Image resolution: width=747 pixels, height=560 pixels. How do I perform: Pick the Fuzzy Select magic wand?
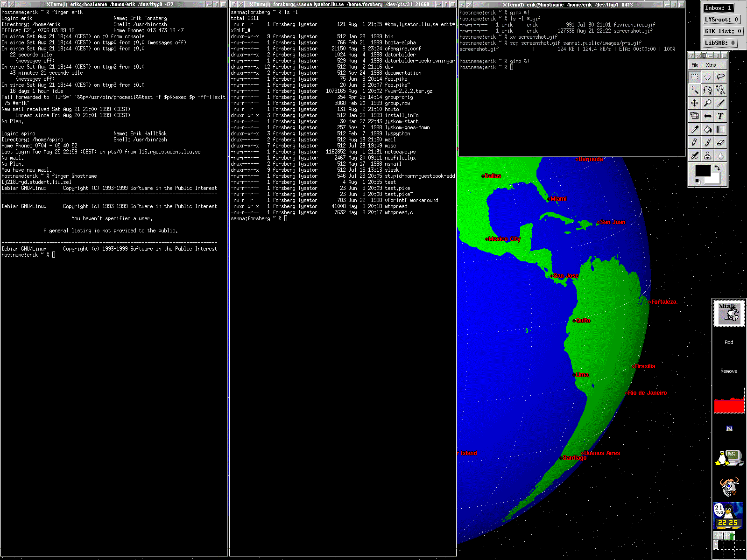coord(695,90)
